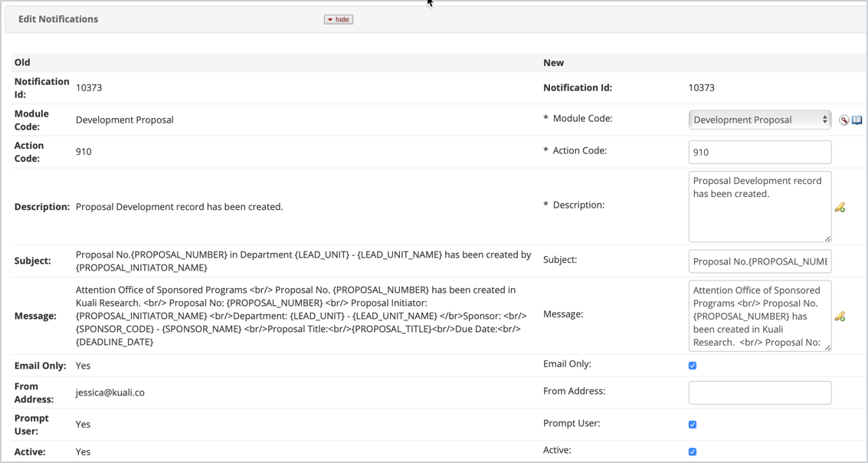This screenshot has width=868, height=463.
Task: Open the Module Code direct inquiry book icon
Action: pos(857,120)
